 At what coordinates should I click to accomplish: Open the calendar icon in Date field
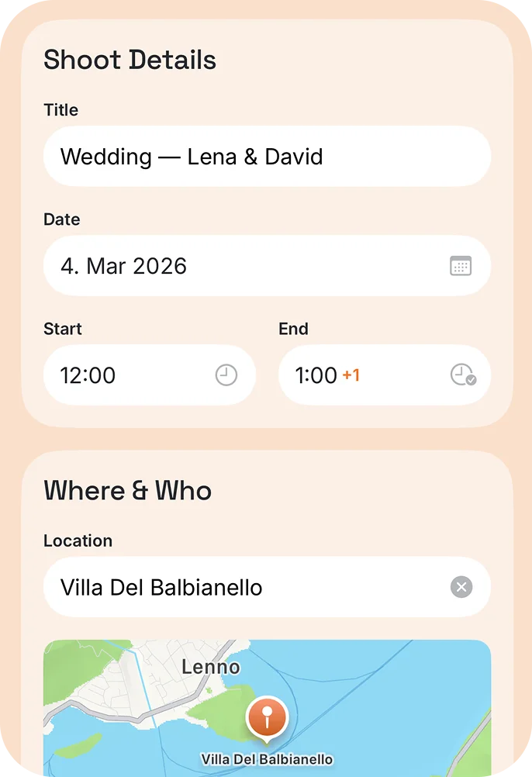[461, 266]
